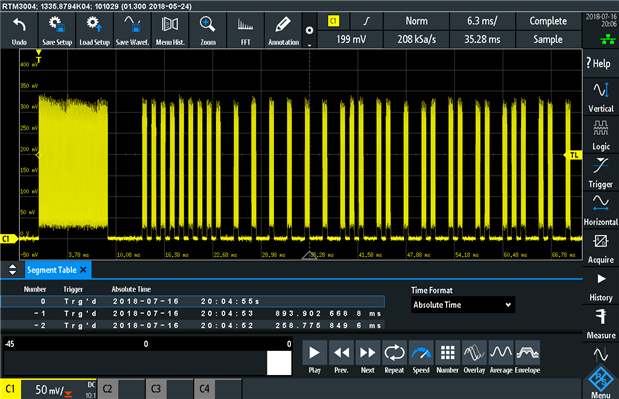Screen dimensions: 619x399
Task: Open Time Format dropdown
Action: 463,305
